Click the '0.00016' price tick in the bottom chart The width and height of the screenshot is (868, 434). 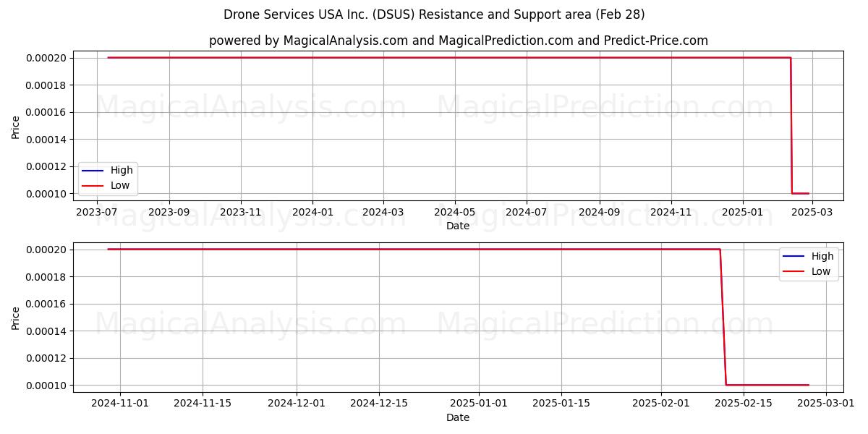[46, 304]
